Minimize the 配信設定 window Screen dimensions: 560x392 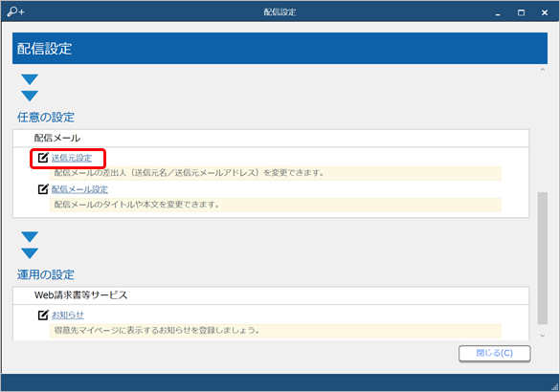pyautogui.click(x=498, y=13)
